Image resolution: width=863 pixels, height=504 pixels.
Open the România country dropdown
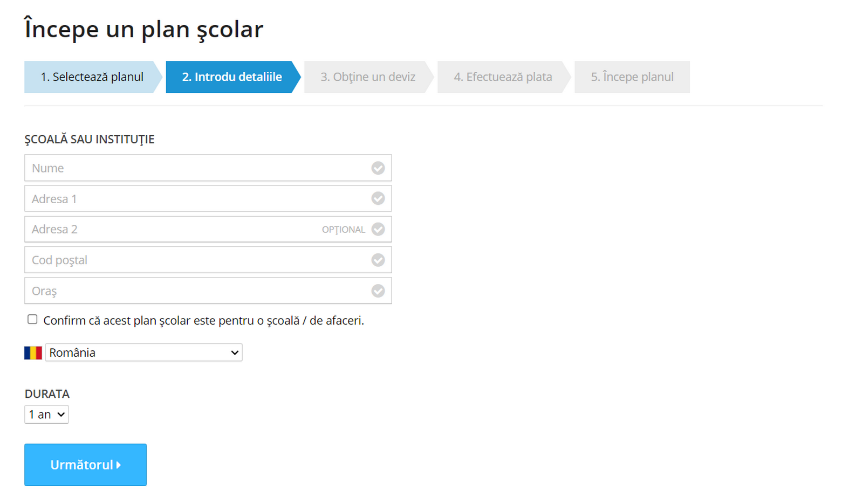tap(143, 352)
